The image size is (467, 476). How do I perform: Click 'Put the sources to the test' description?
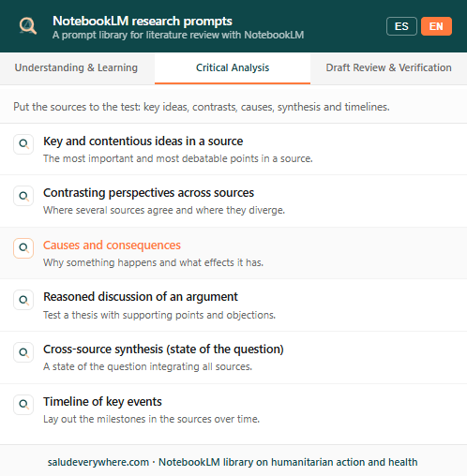(202, 107)
